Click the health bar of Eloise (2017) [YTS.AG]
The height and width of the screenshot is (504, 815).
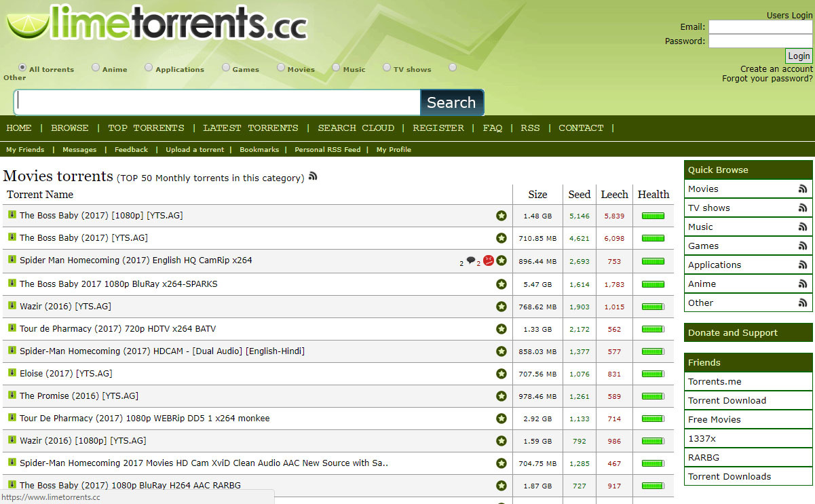(653, 374)
